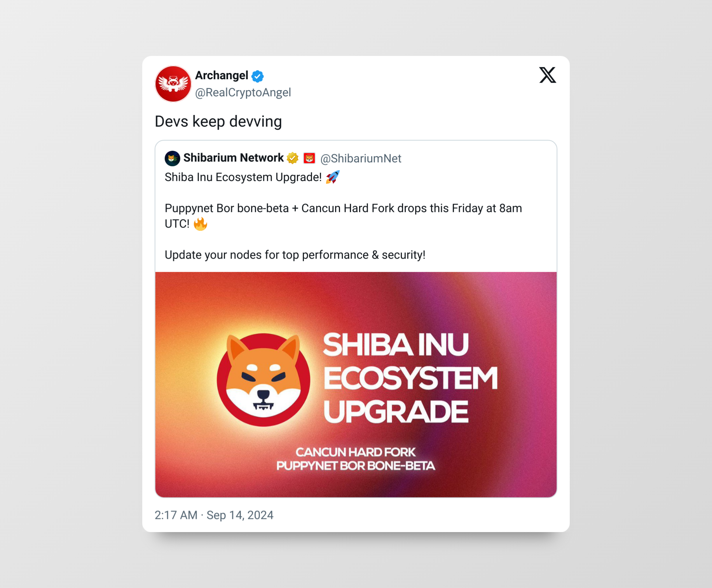Select the "Shiba Inu Ecosystem Upgrade!" quoted text
The image size is (712, 588).
[x=243, y=177]
